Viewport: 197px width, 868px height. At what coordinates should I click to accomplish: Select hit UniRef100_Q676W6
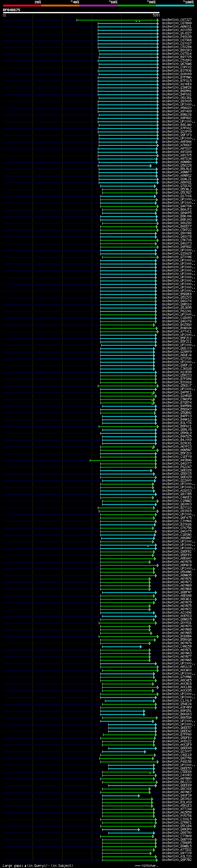tap(176, 64)
